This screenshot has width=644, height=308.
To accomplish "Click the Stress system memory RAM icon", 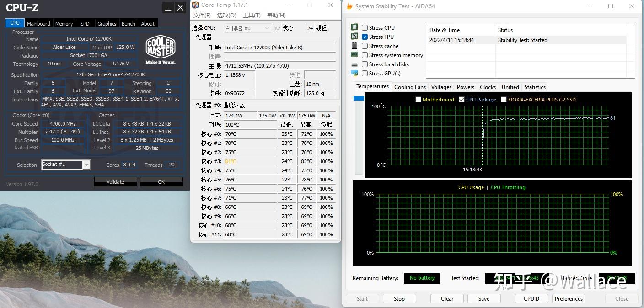I will click(x=354, y=55).
